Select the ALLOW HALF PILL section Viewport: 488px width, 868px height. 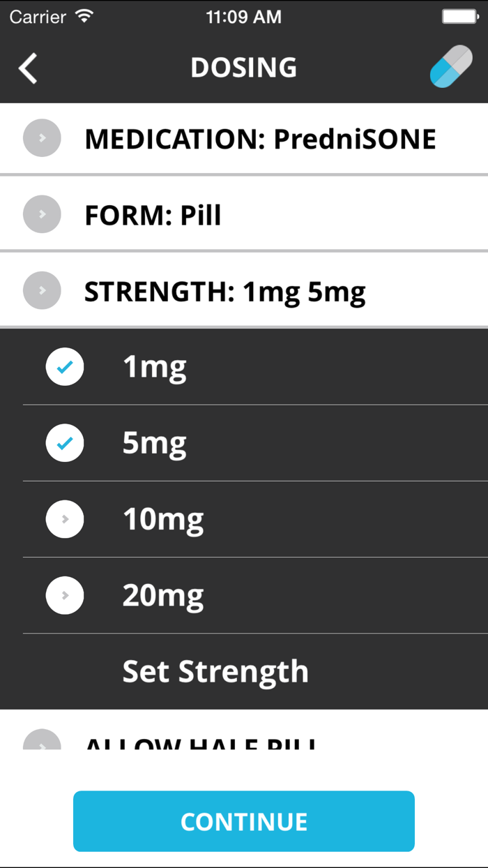pyautogui.click(x=244, y=742)
